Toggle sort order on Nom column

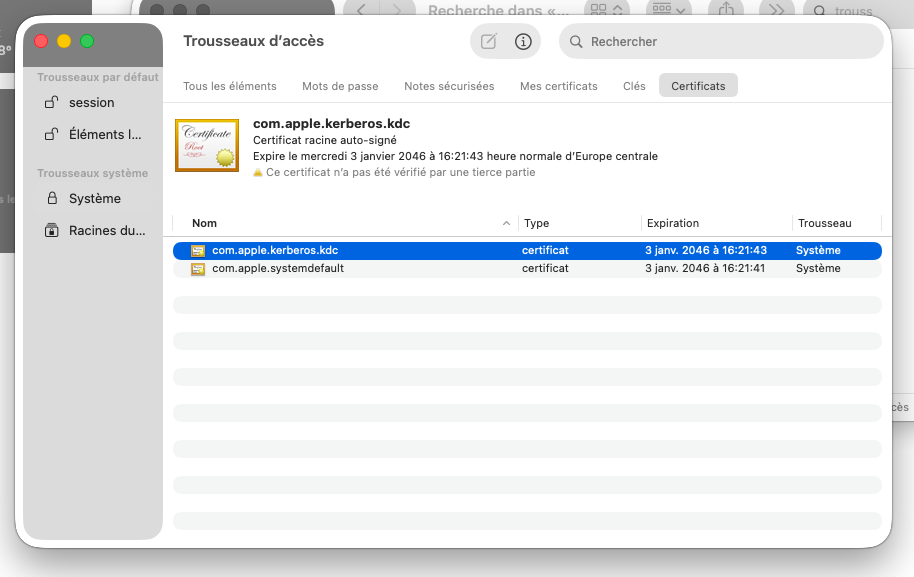click(340, 223)
